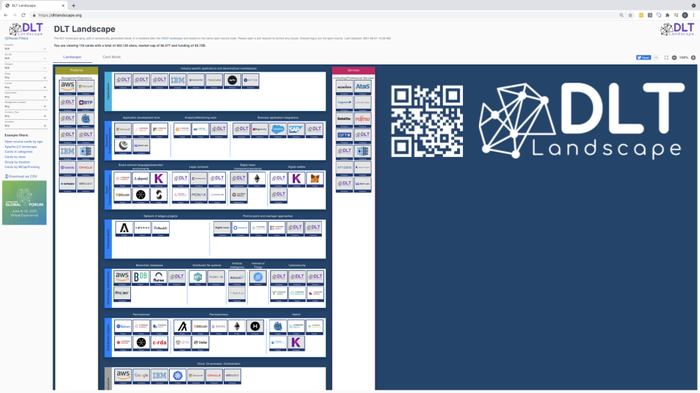Open the AWS card under Platforms
Viewport: 700px width, 393px height.
pyautogui.click(x=67, y=87)
